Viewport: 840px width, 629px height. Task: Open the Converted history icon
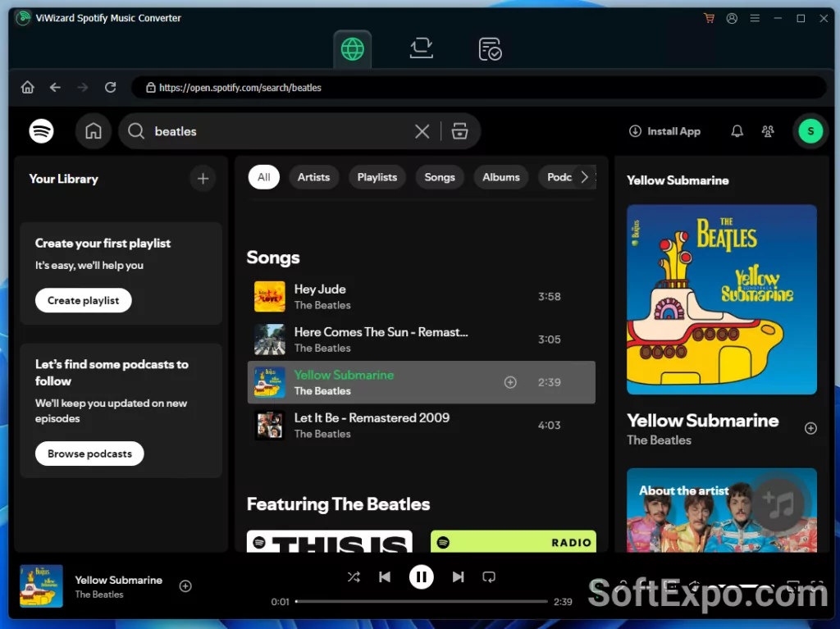[489, 49]
